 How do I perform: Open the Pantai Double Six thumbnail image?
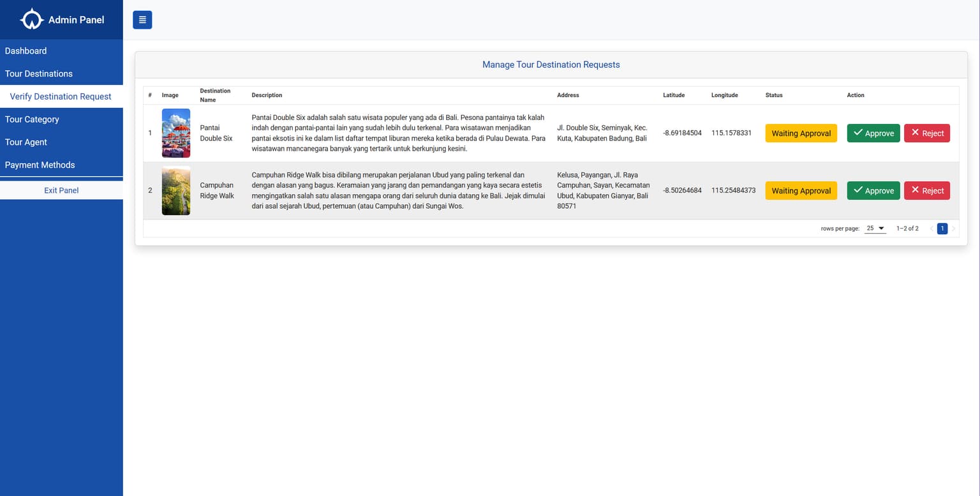[x=175, y=133]
